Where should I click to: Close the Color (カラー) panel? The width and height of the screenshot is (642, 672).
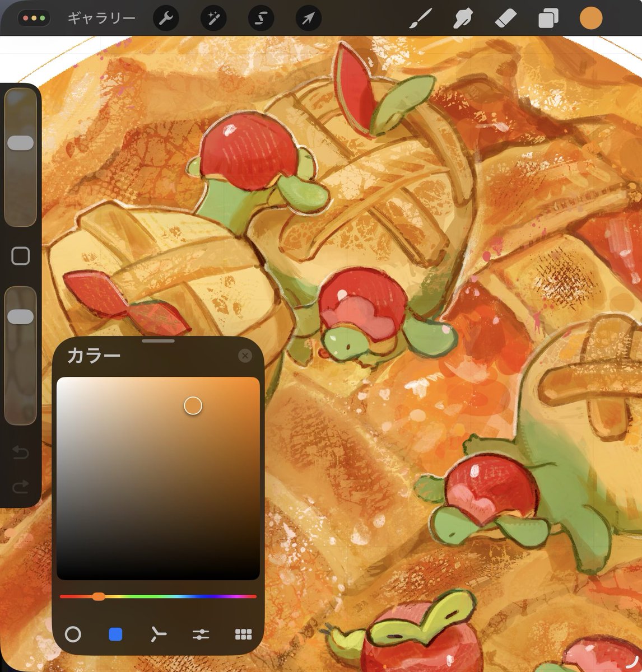coord(245,356)
